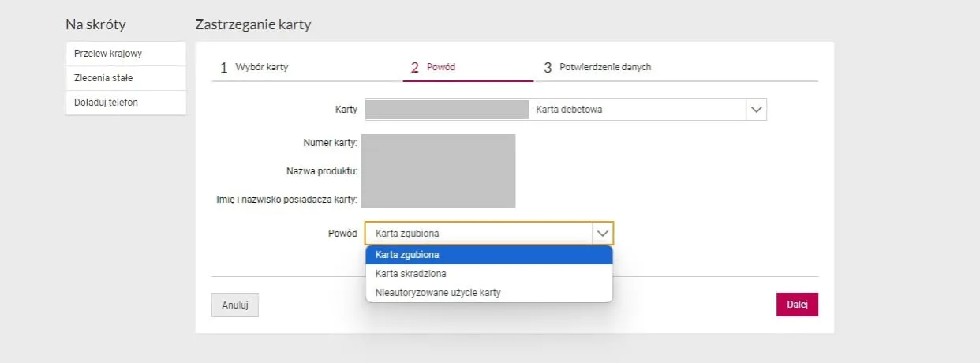Open the Karty dropdown chevron arrow

click(756, 110)
